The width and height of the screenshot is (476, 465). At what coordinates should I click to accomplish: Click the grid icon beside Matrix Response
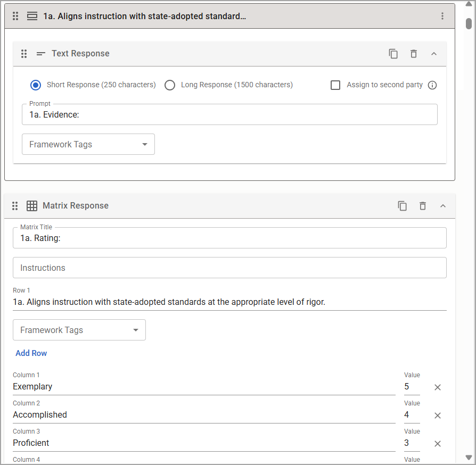pyautogui.click(x=32, y=206)
